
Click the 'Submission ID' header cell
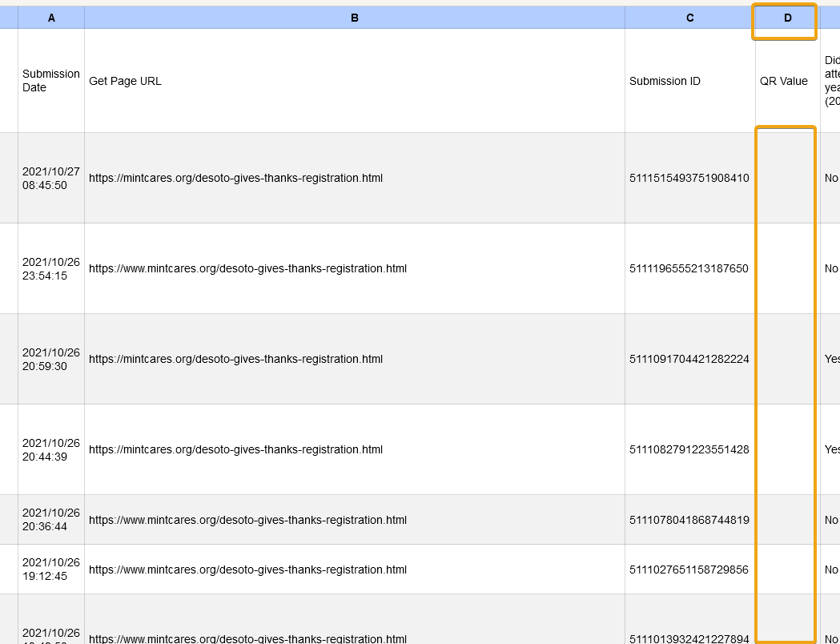point(665,81)
